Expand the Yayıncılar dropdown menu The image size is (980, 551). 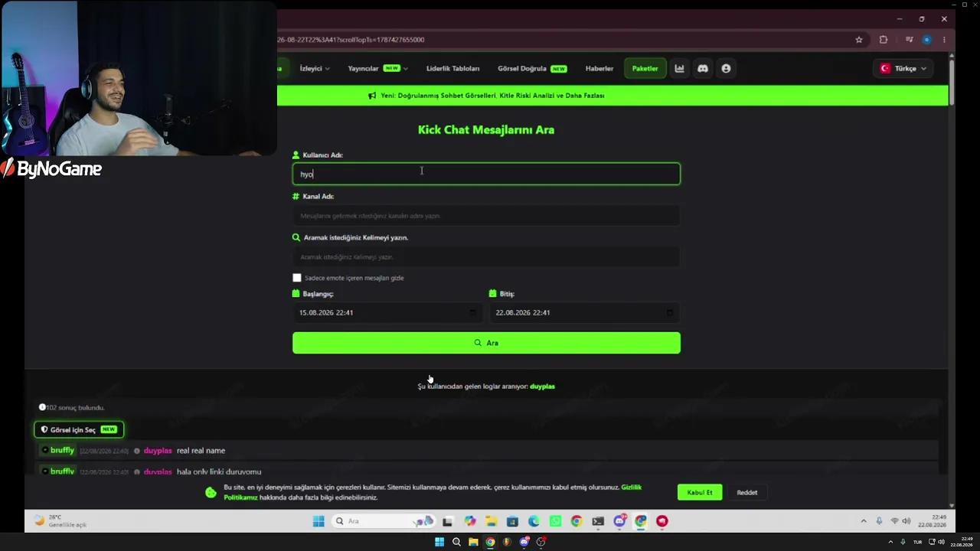pos(377,69)
